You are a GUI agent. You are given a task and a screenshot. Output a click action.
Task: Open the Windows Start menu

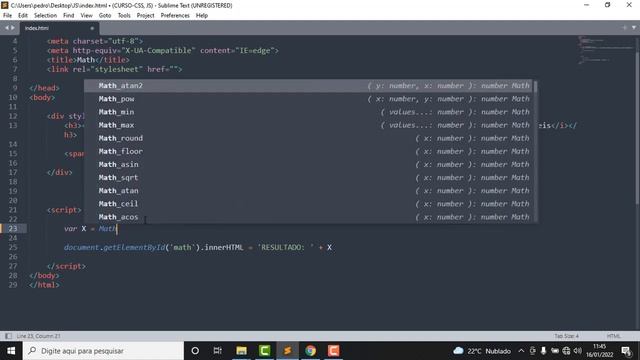pos(11,351)
